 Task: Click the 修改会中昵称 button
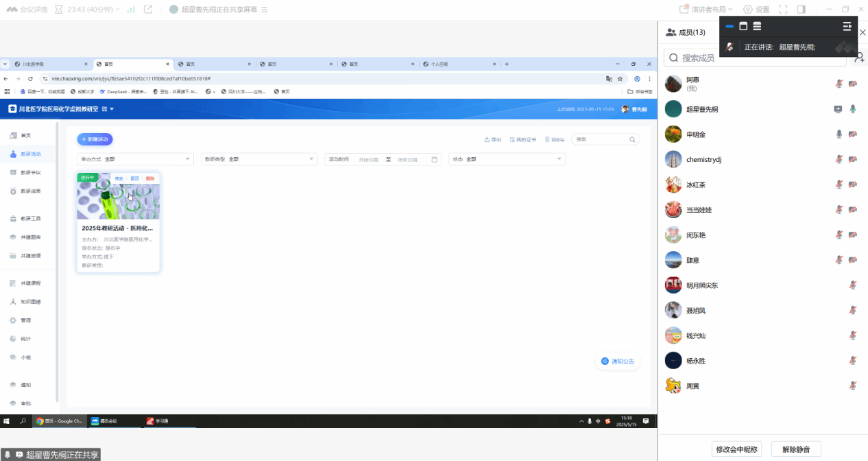coord(737,449)
